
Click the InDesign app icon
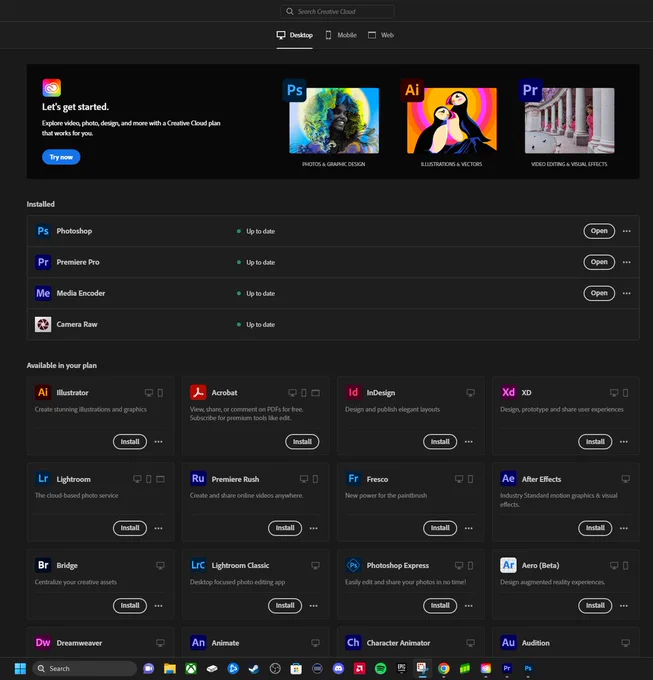[x=353, y=392]
